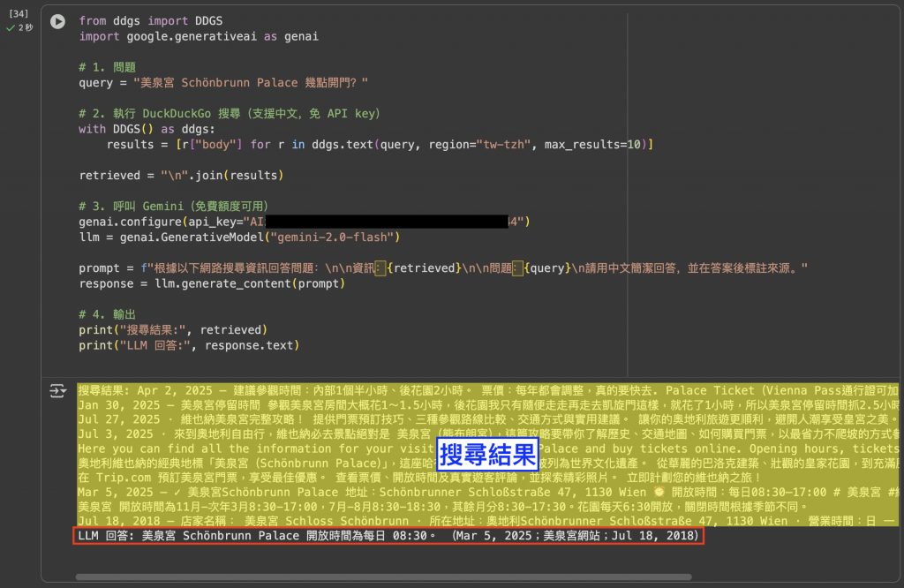Viewport: 904px width, 588px height.
Task: Click the 'results = [r["body"]' list comprehension line
Action: click(x=380, y=145)
